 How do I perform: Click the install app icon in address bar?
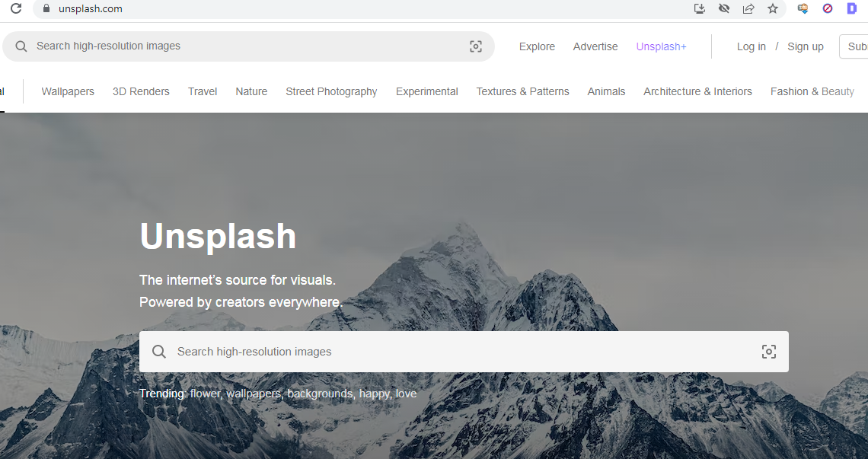[700, 8]
